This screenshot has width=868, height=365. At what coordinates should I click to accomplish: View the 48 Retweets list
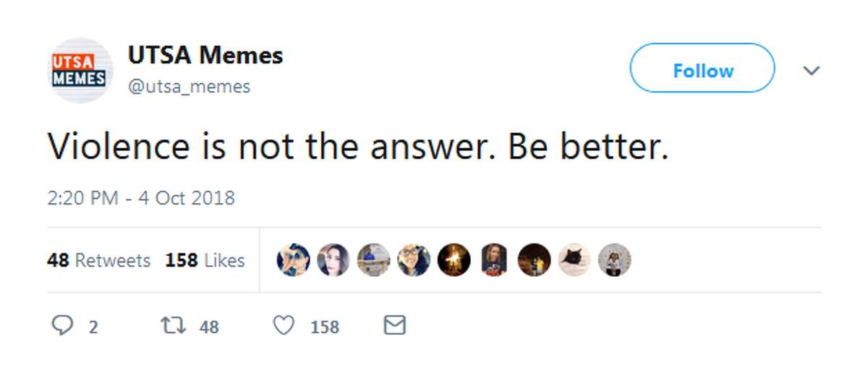click(x=98, y=260)
